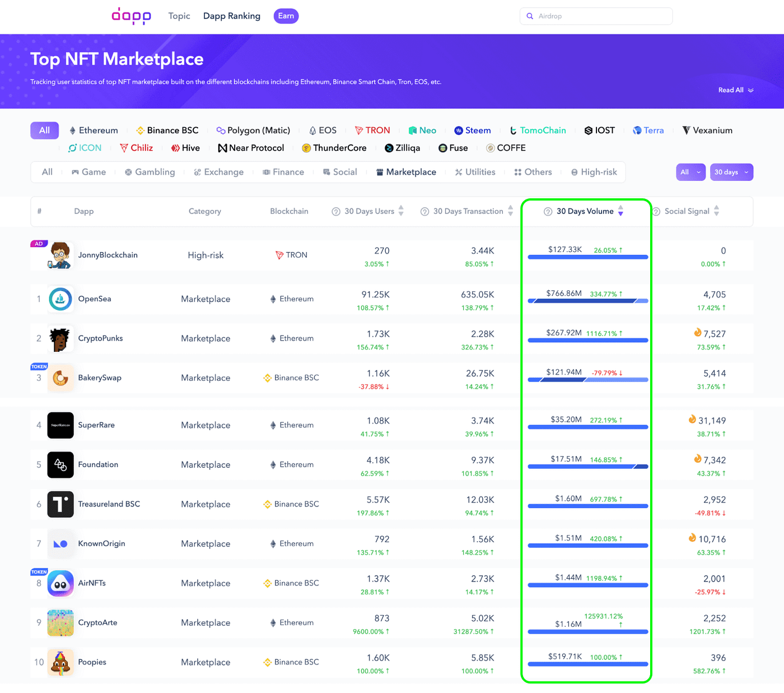
Task: Open the KnownOrigin name link
Action: point(101,544)
